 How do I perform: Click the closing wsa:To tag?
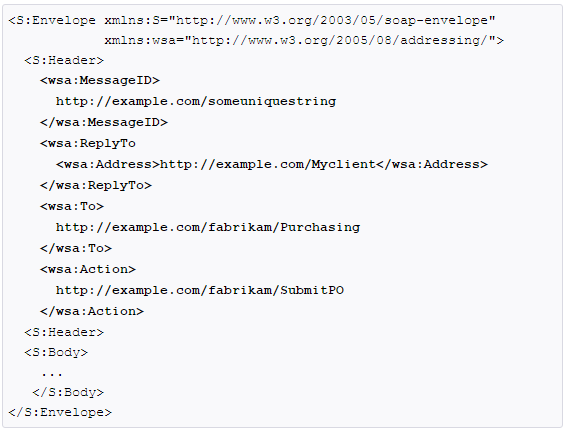76,248
